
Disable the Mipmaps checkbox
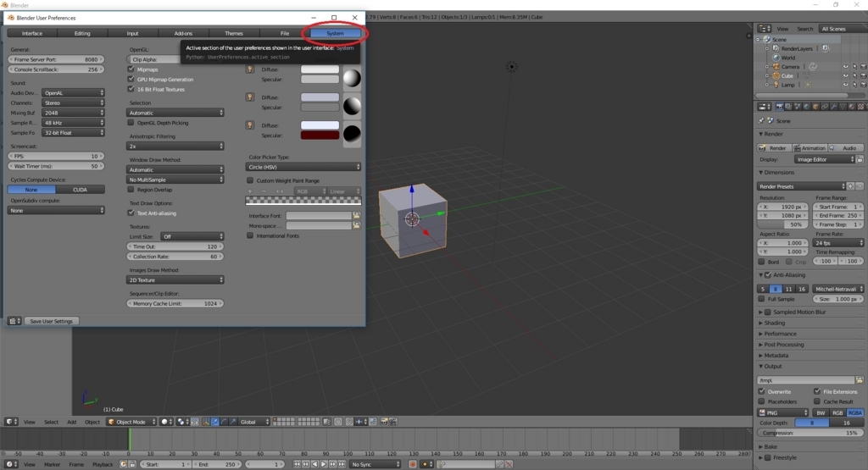click(x=131, y=69)
